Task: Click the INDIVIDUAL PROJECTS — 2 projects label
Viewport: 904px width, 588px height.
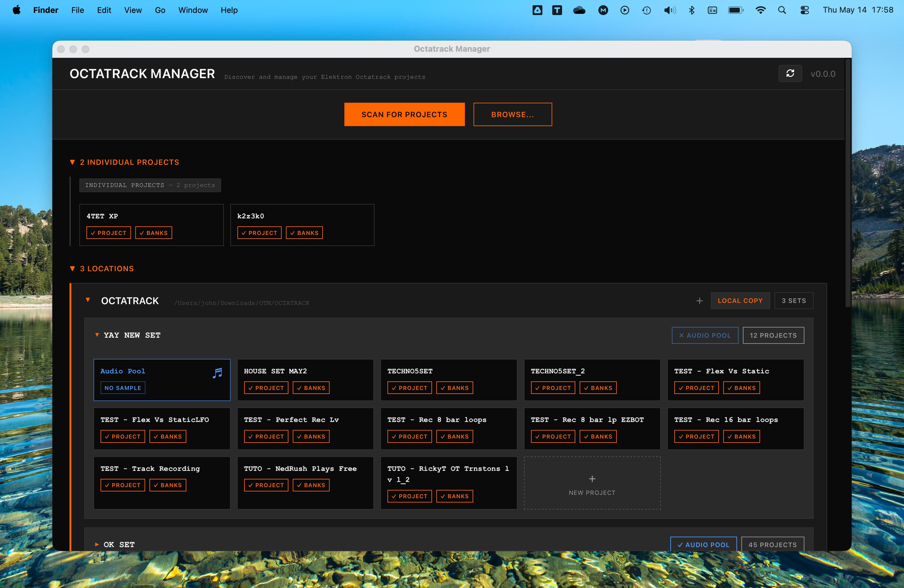Action: (x=150, y=185)
